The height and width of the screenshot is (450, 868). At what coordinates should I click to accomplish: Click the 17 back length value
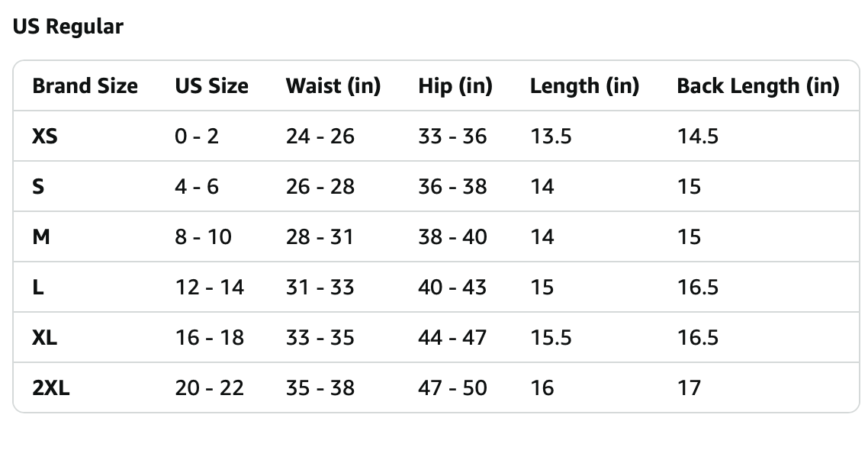pyautogui.click(x=688, y=388)
